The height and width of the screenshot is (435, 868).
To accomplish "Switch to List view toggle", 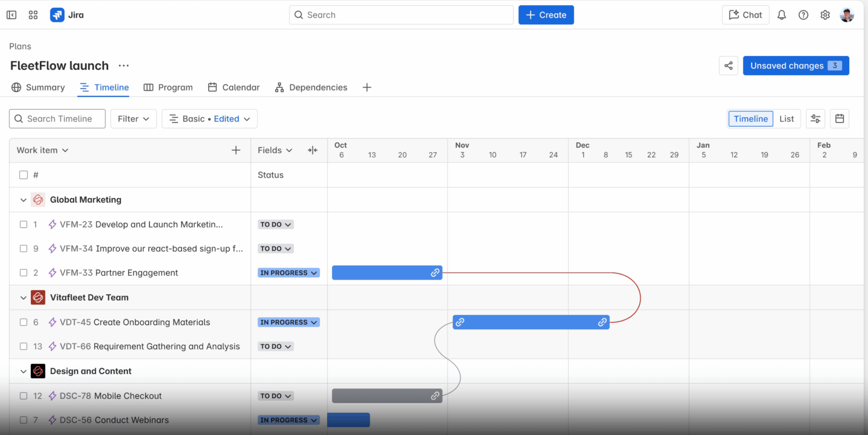I will [787, 119].
